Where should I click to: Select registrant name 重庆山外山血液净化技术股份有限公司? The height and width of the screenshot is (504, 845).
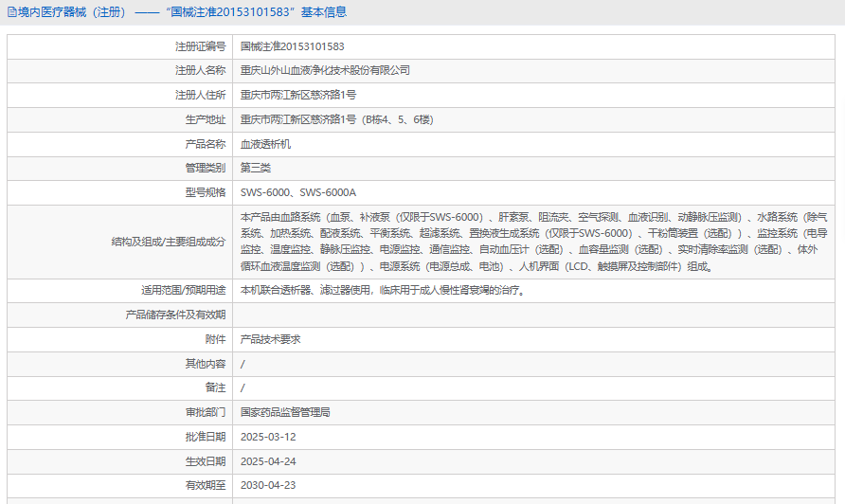click(325, 70)
